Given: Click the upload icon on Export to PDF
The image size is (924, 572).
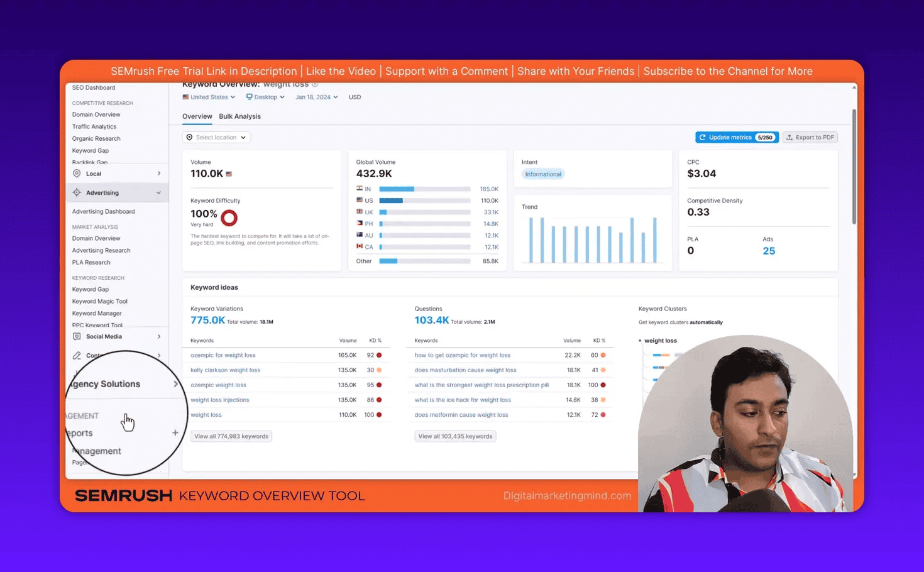Looking at the screenshot, I should click(790, 136).
